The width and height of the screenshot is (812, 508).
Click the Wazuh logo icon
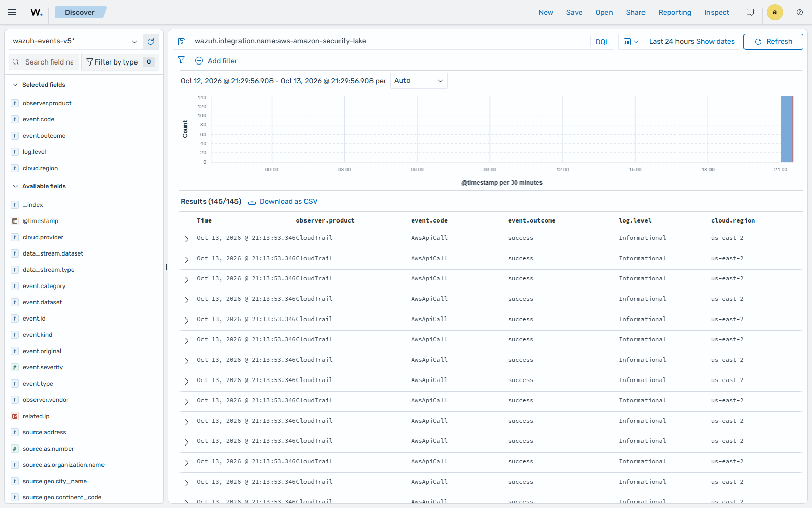pos(37,12)
